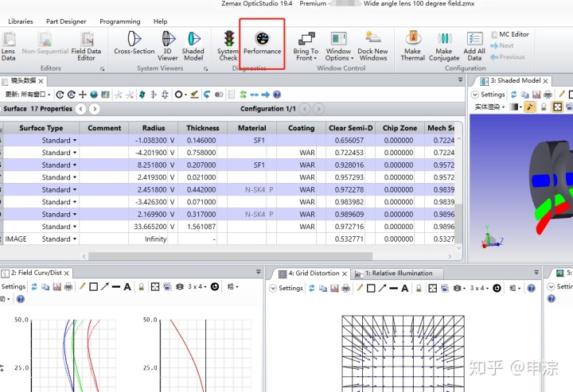Toggle lock icon in Grid Distortion toolbar

click(x=419, y=289)
